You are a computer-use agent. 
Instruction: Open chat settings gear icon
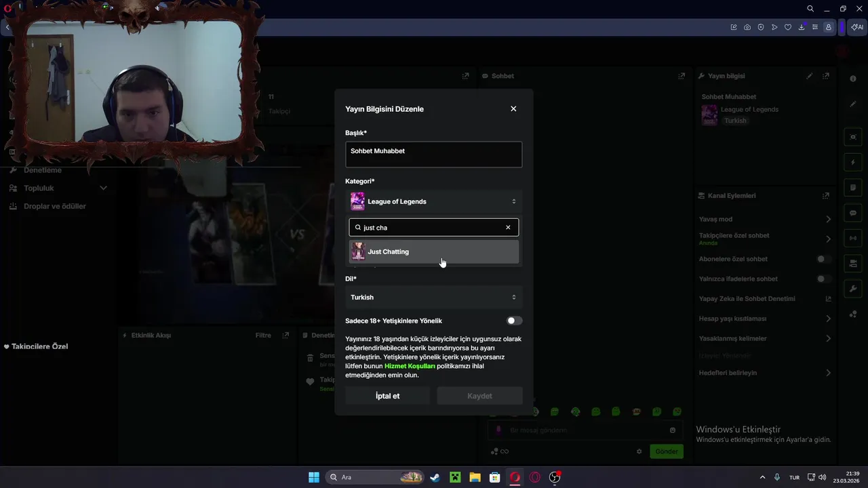point(639,451)
